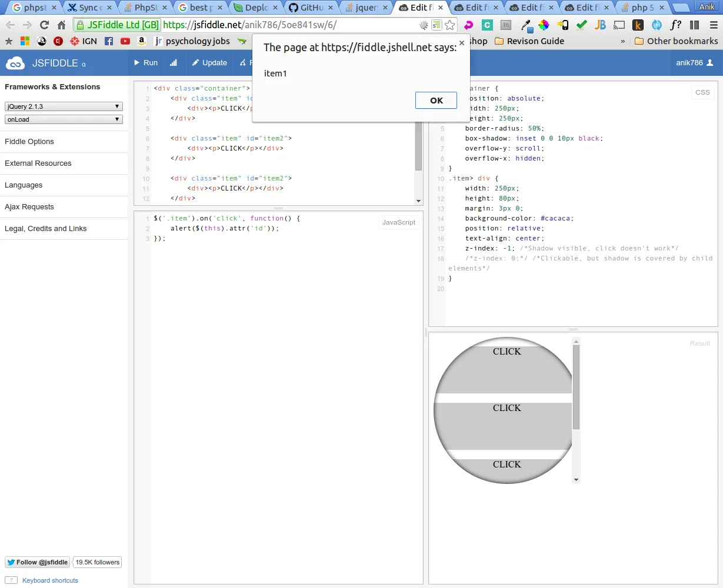The image size is (723, 588).
Task: Click the color wheel extension icon
Action: point(544,25)
